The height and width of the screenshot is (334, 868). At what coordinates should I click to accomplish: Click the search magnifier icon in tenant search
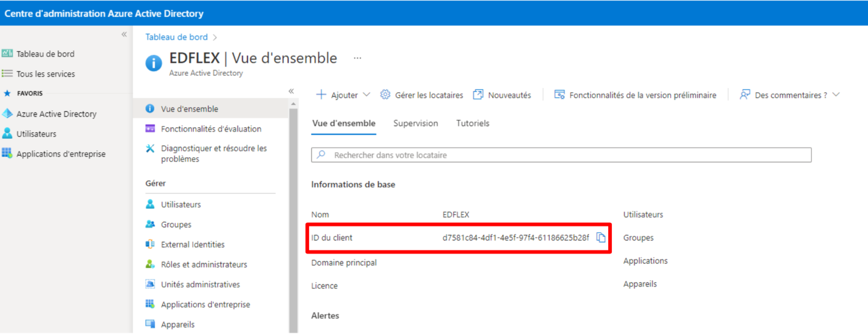pos(321,155)
